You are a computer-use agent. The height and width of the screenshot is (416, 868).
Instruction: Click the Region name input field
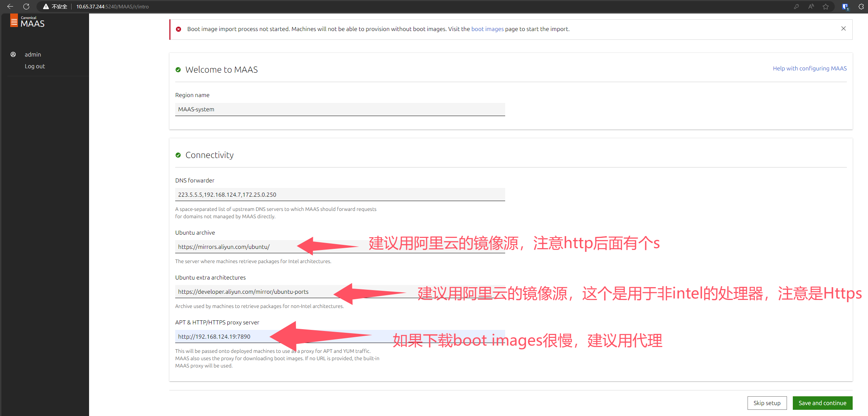click(x=339, y=109)
